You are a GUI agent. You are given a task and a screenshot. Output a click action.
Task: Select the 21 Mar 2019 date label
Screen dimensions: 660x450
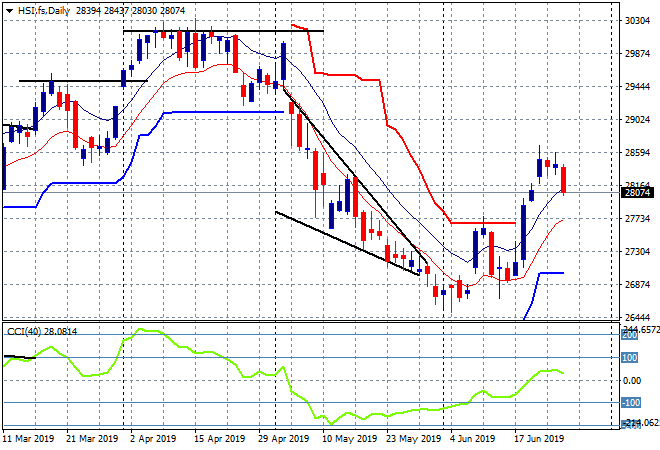[x=92, y=439]
